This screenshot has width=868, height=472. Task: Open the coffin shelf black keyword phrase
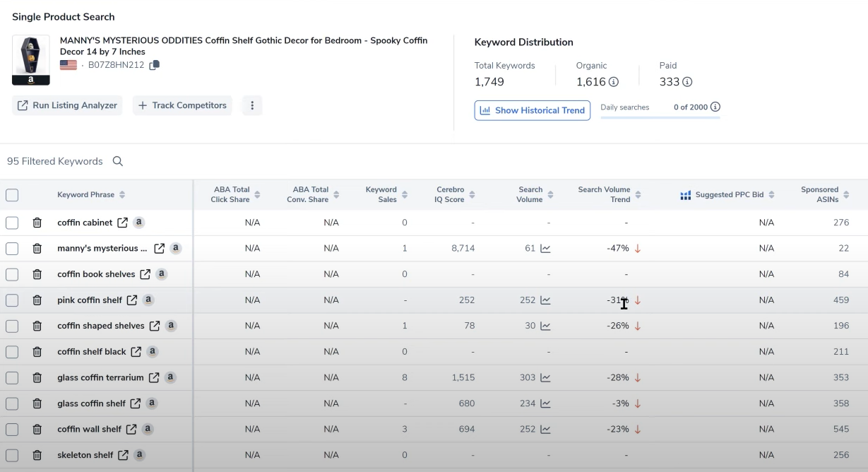pos(92,352)
